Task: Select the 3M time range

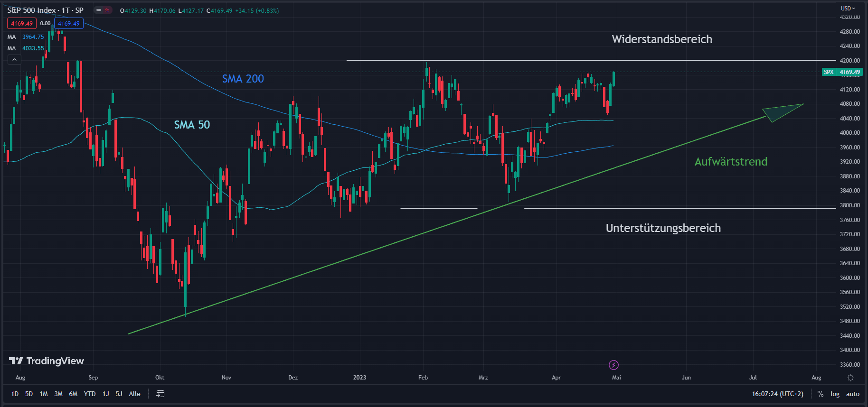Action: [58, 394]
